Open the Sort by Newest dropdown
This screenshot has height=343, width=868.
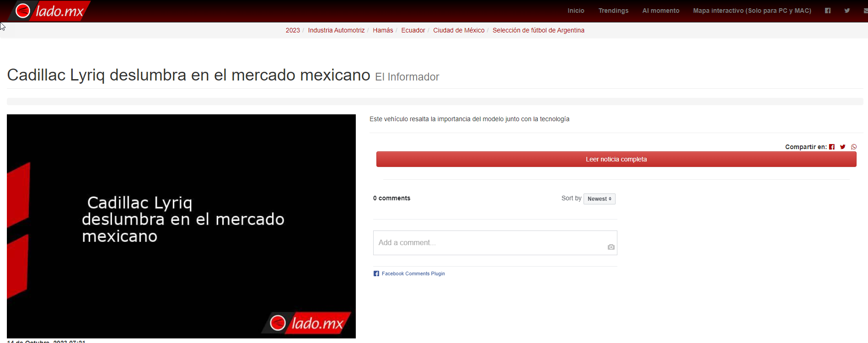599,198
